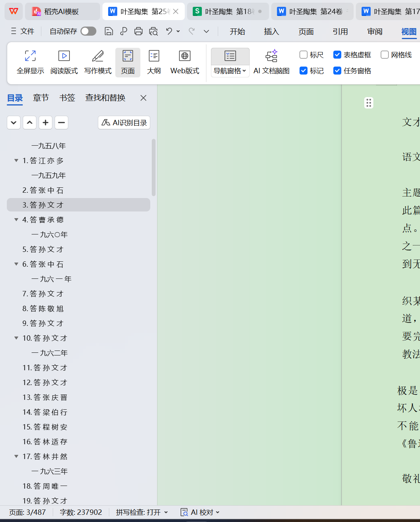
Task: Click the redo arrow icon
Action: pyautogui.click(x=192, y=31)
